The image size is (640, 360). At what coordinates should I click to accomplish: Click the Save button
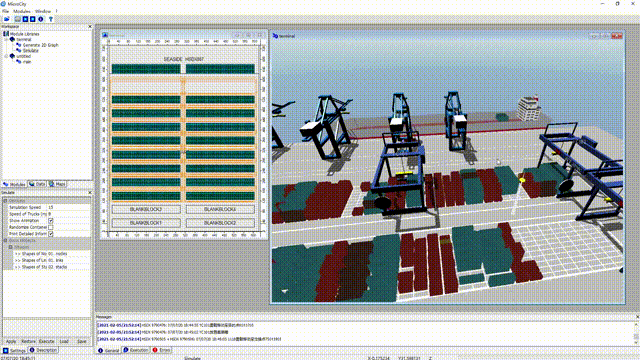(x=82, y=341)
